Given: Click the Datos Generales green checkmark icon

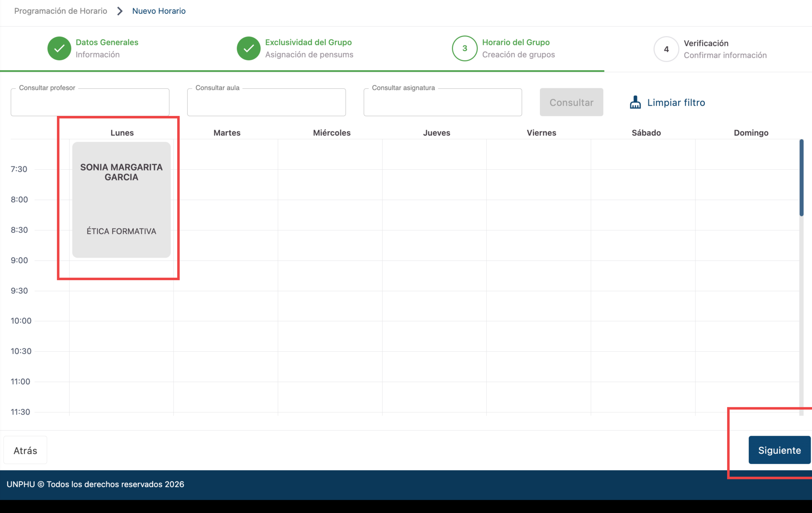Looking at the screenshot, I should 59,49.
